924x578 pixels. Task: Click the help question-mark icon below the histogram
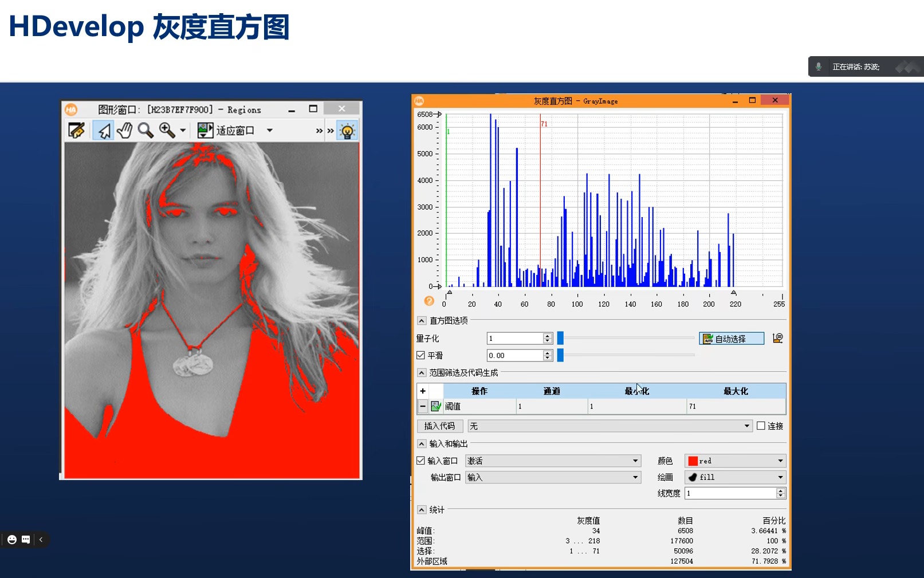427,301
